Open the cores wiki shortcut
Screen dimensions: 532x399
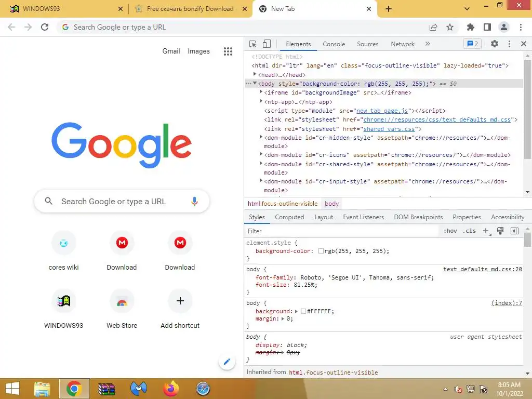[63, 251]
